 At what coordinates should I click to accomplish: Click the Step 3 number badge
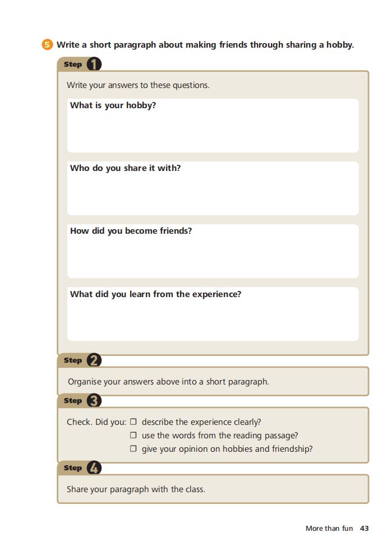click(x=94, y=401)
